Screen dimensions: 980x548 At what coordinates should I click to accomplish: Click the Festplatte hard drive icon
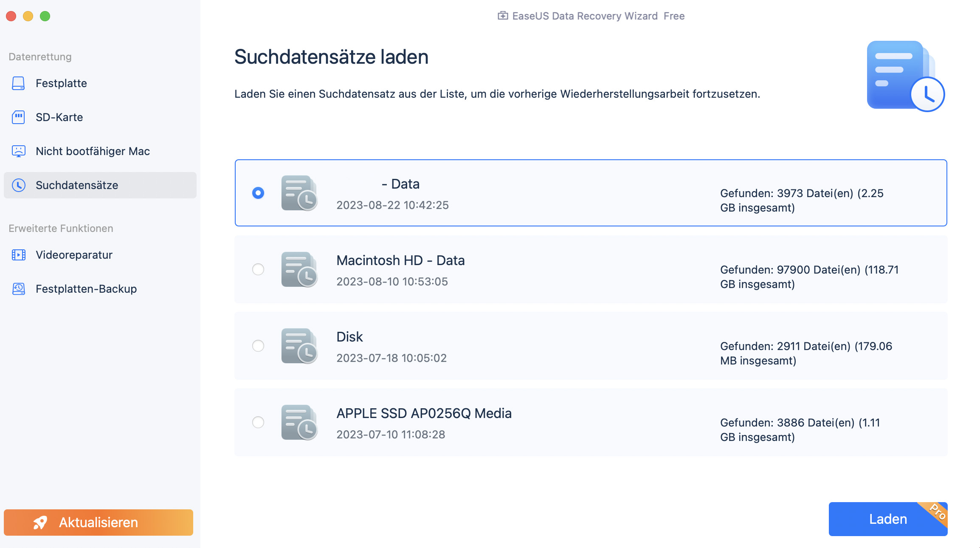[x=18, y=83]
